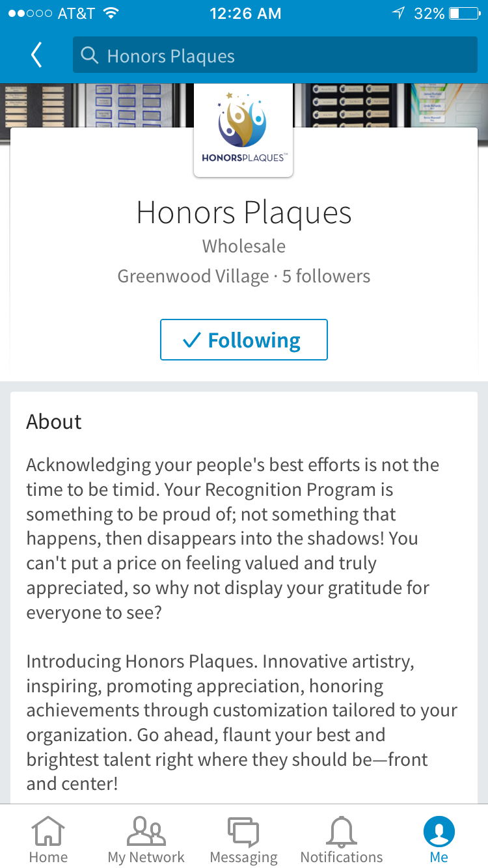The width and height of the screenshot is (488, 868).
Task: Tap the About section heading
Action: (x=54, y=422)
